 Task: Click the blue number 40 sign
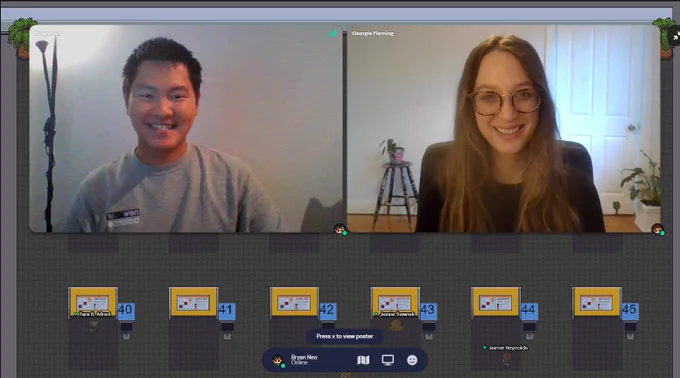[125, 310]
